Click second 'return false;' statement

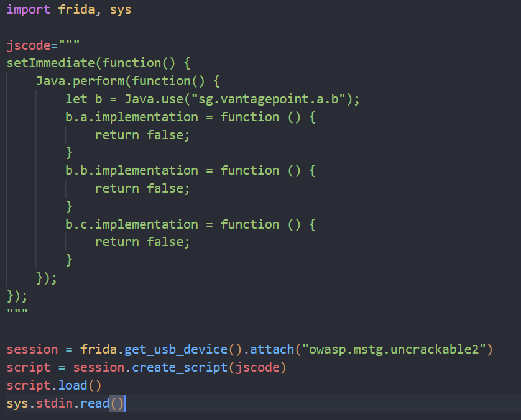tap(142, 189)
